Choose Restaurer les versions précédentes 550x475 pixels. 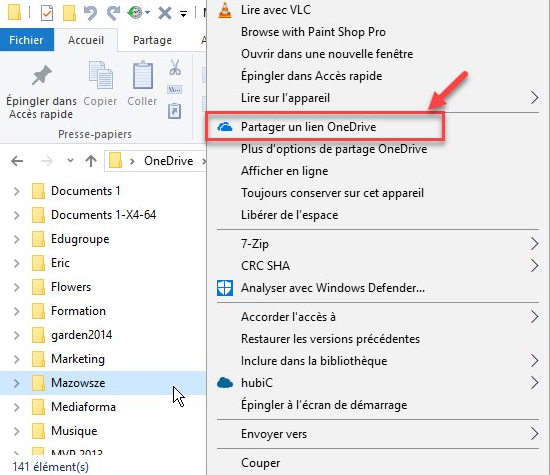click(378, 339)
